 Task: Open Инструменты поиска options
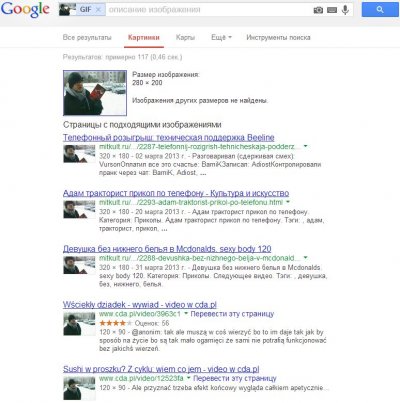(278, 37)
